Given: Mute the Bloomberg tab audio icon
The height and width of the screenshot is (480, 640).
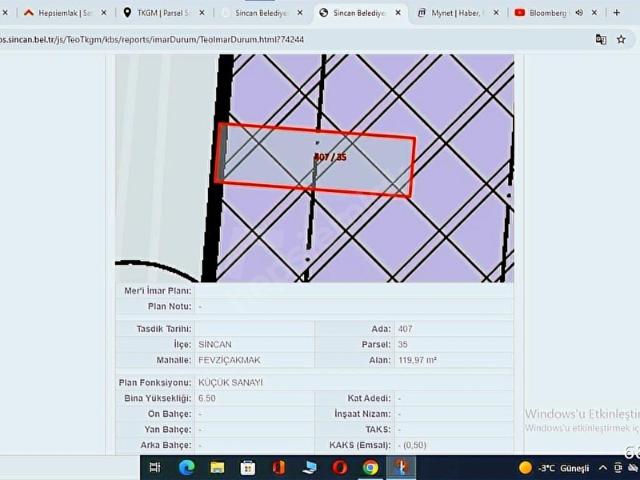Looking at the screenshot, I should [579, 13].
